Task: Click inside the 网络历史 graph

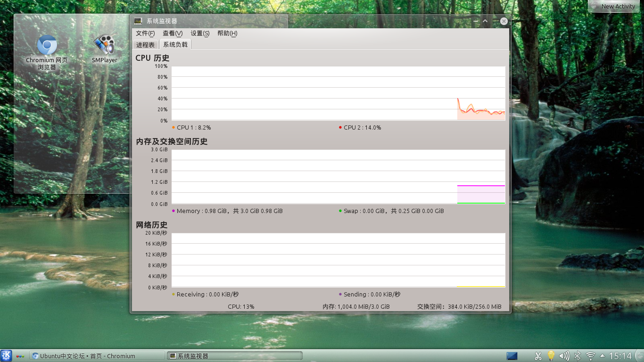Action: (338, 260)
